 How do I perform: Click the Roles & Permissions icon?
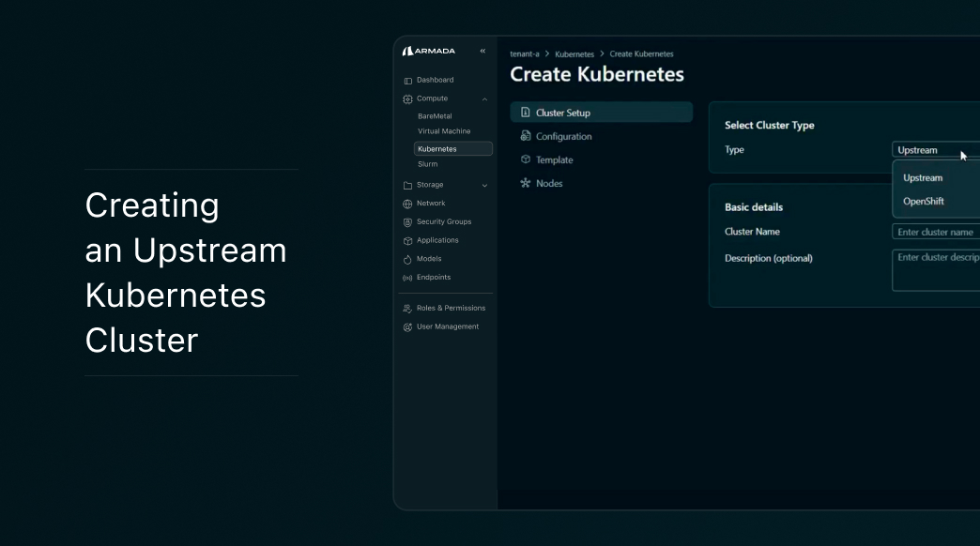point(407,309)
